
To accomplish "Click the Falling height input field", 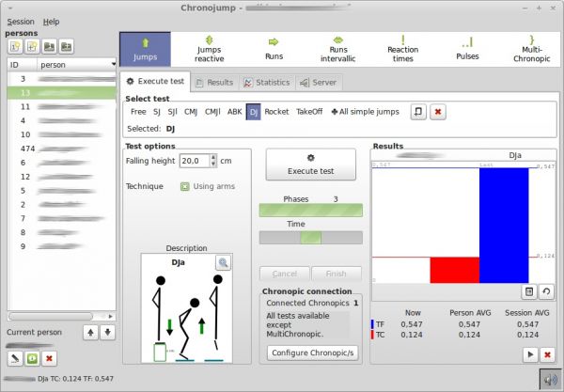I will click(195, 161).
